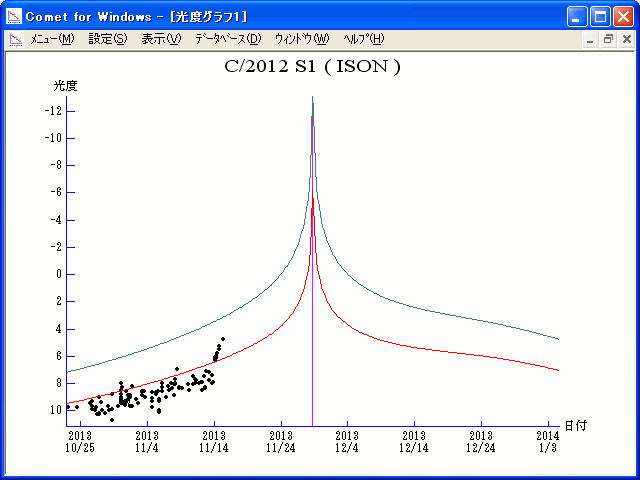Maximize the Comet for Windows window
640x480 pixels.
pos(600,17)
